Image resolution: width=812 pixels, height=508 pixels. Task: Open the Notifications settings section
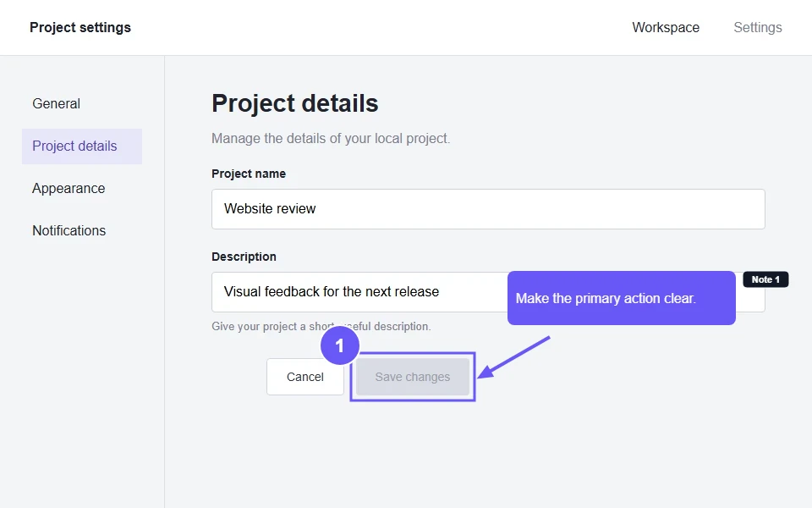click(x=69, y=230)
